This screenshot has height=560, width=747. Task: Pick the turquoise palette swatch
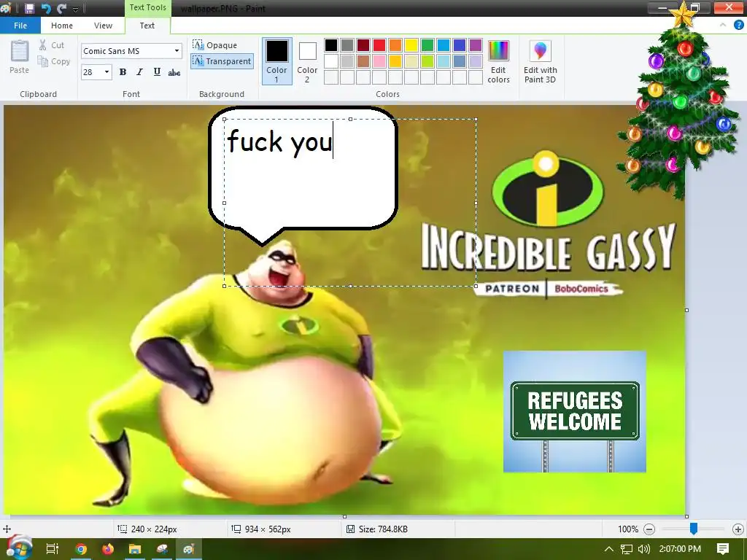tap(444, 45)
